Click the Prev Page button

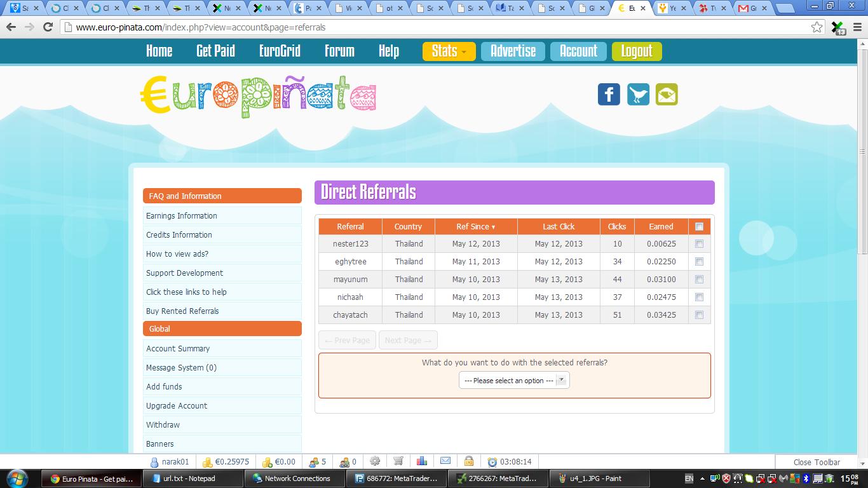[x=347, y=340]
